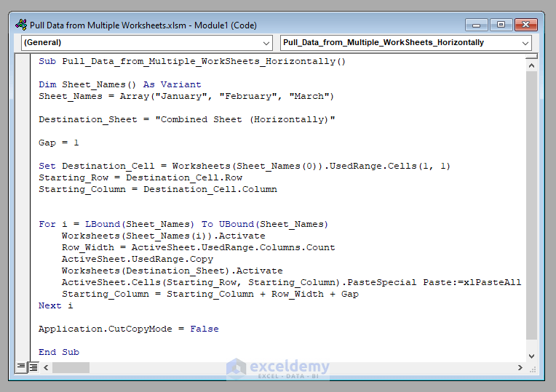This screenshot has width=556, height=392.
Task: Click the line "Gap = 1"
Action: (x=58, y=143)
